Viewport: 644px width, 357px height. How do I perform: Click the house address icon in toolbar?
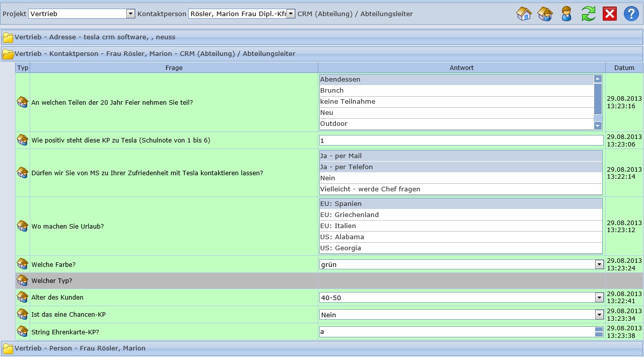[524, 14]
